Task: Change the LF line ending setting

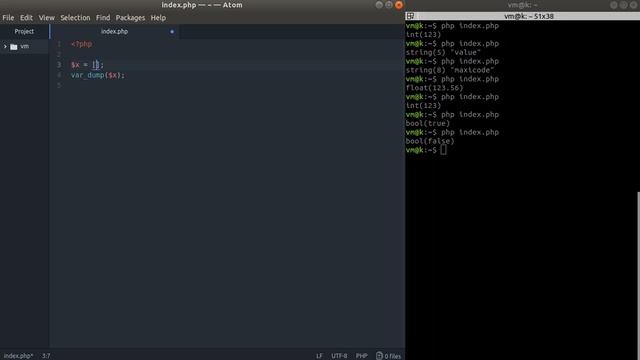Action: (319, 356)
